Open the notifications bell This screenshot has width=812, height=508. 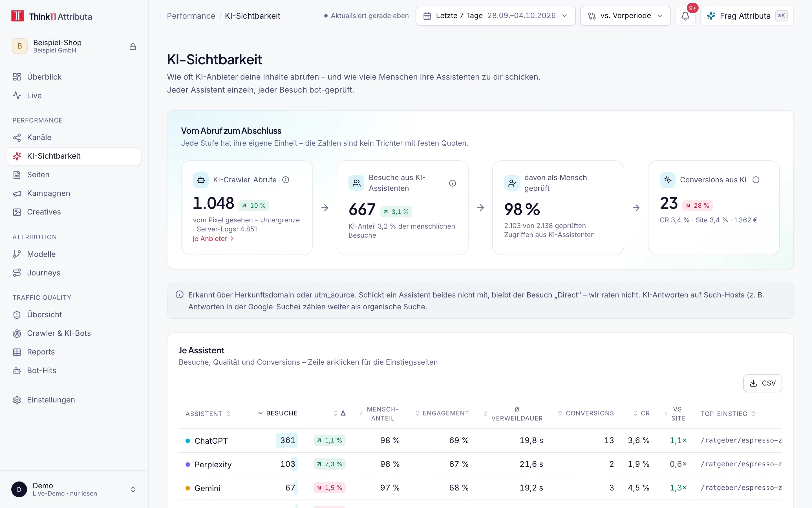tap(685, 16)
